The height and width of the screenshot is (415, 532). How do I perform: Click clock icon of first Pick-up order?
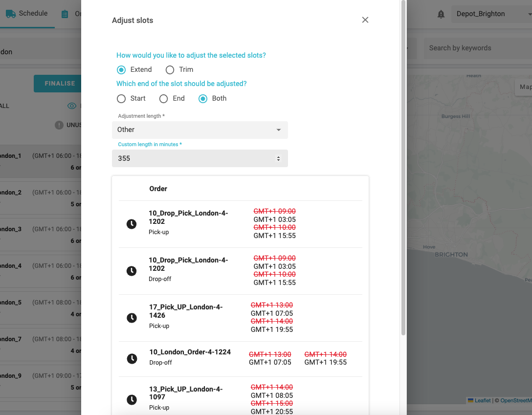point(132,224)
